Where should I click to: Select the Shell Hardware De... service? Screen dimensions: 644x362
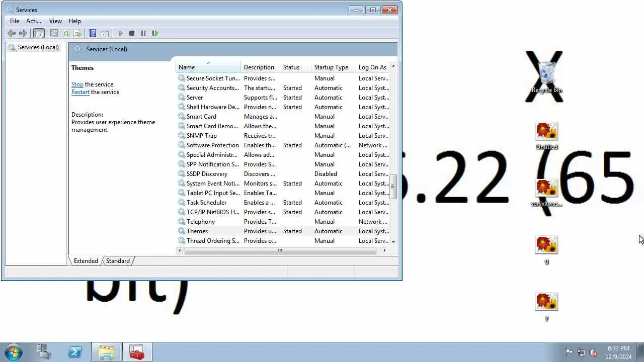coord(283,107)
